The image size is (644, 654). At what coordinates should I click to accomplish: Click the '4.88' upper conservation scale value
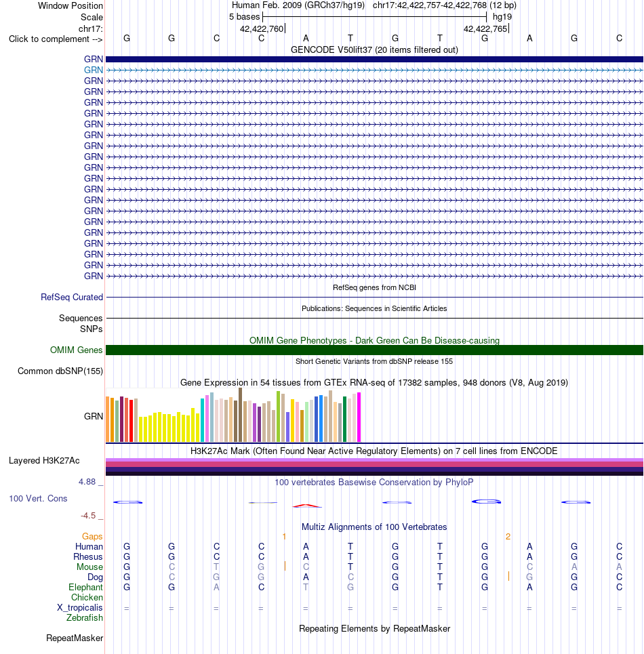tap(87, 482)
